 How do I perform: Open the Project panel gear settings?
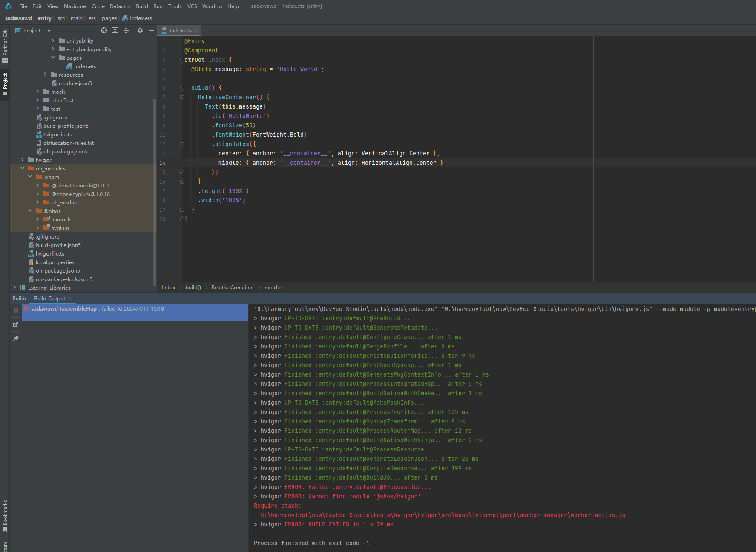140,30
